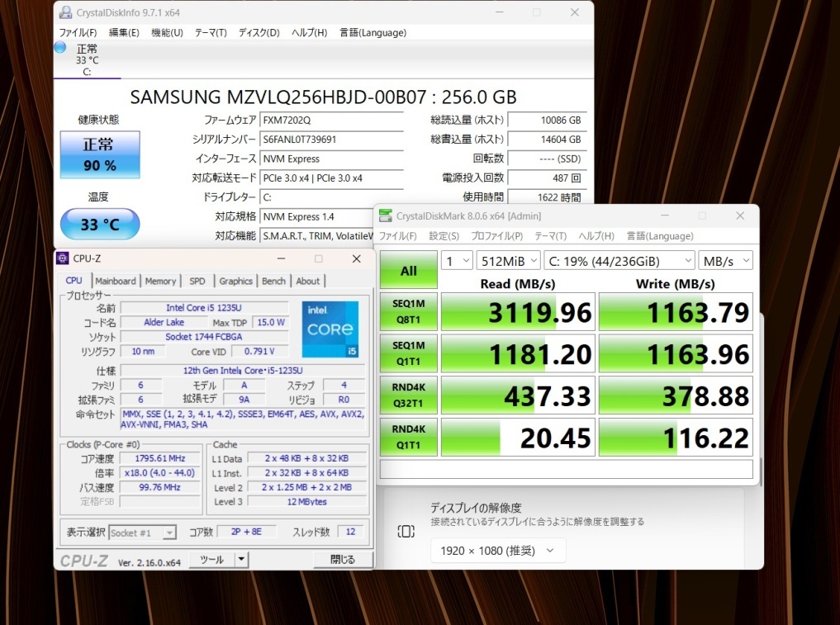Open the Socket #1 selection dropdown in CPU-Z
840x625 pixels.
coord(142,533)
